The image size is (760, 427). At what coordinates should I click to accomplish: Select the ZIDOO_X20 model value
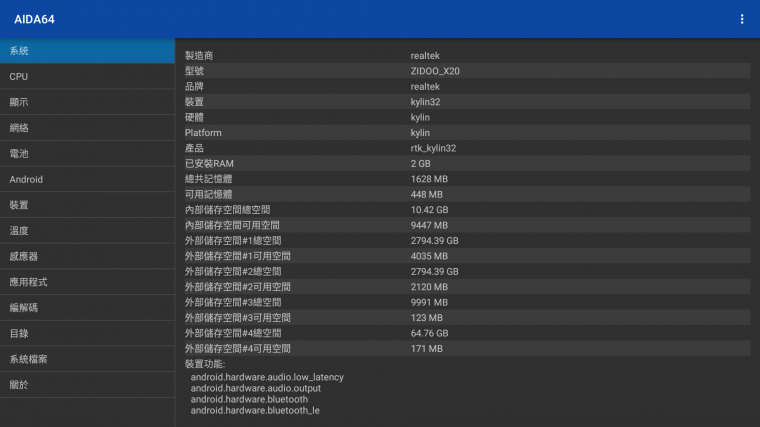point(435,71)
